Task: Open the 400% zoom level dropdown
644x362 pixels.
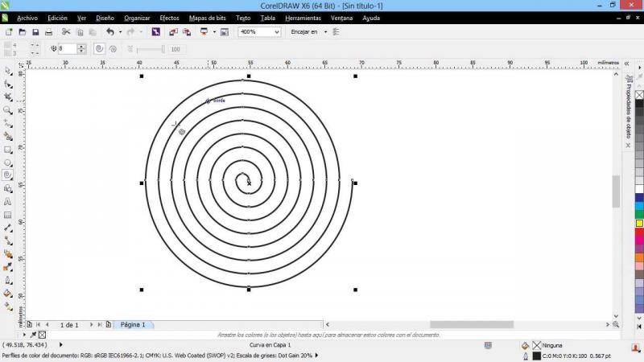Action: click(x=276, y=32)
